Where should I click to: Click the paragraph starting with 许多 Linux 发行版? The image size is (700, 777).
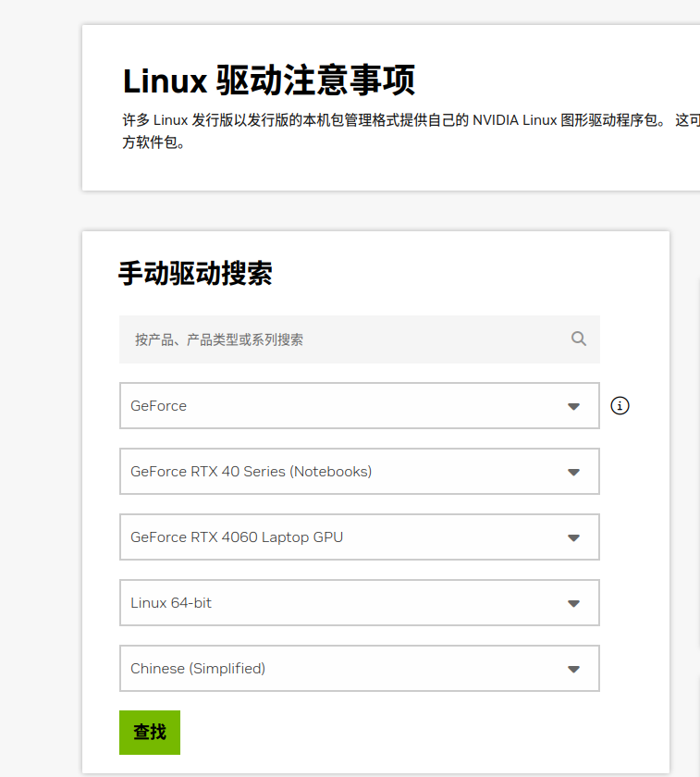[x=411, y=130]
